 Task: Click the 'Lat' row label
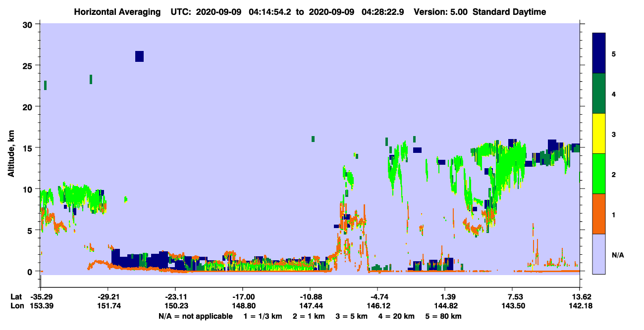(x=16, y=297)
